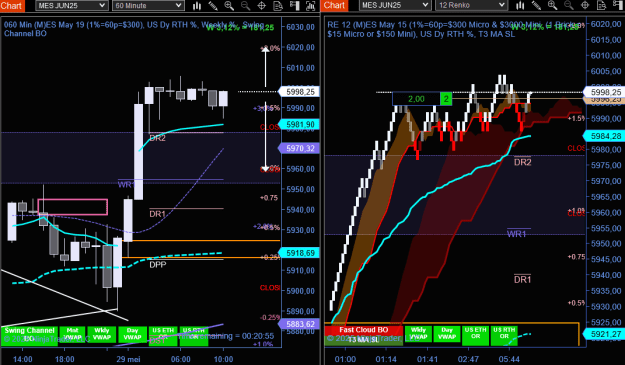Toggle the Swing Channel BO button
The width and height of the screenshot is (625, 365).
click(29, 335)
